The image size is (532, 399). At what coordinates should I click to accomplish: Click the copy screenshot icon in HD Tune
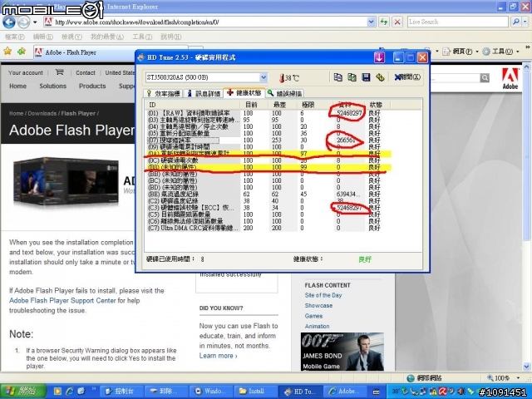point(352,77)
